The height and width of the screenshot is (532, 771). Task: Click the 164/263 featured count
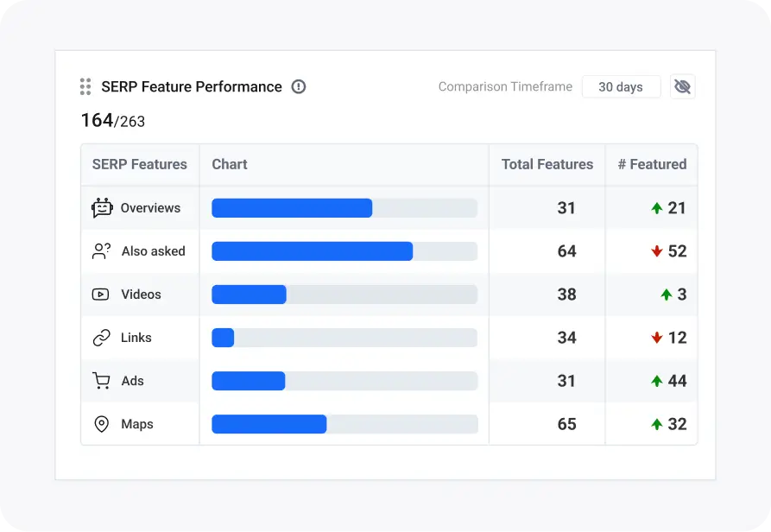click(x=111, y=120)
